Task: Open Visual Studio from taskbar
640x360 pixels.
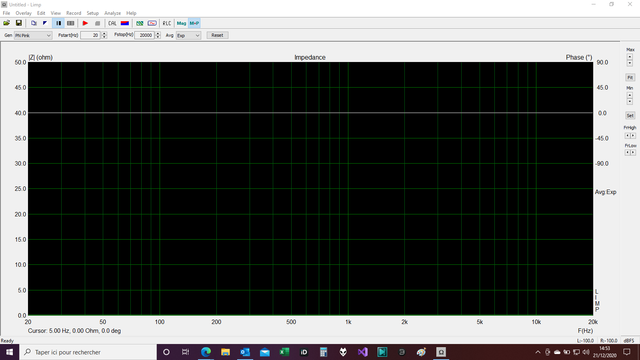Action: pos(362,352)
